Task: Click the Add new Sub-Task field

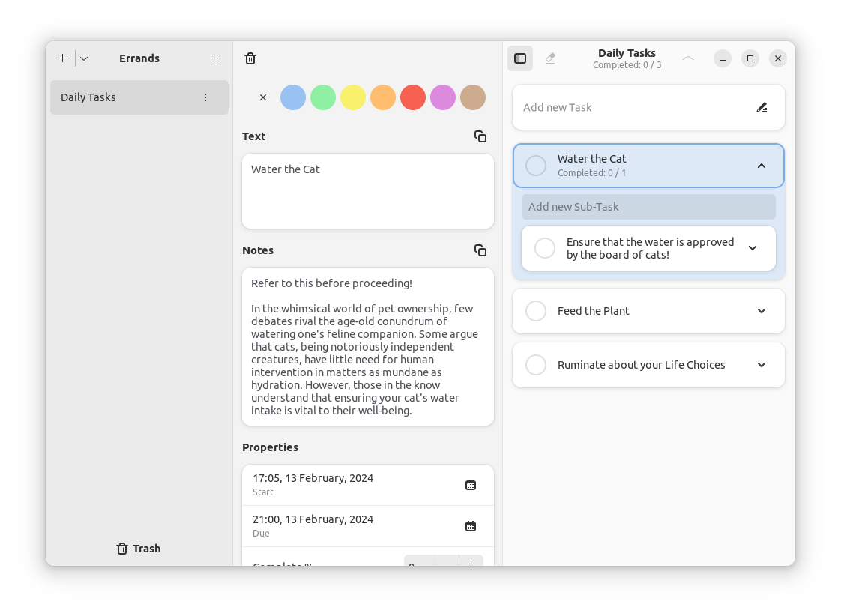Action: point(648,206)
